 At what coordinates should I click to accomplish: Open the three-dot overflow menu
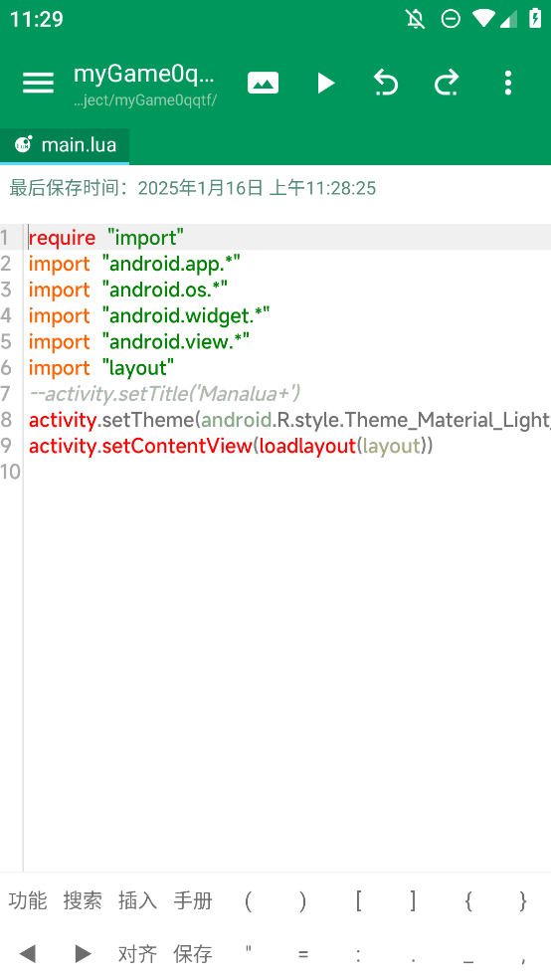[508, 83]
